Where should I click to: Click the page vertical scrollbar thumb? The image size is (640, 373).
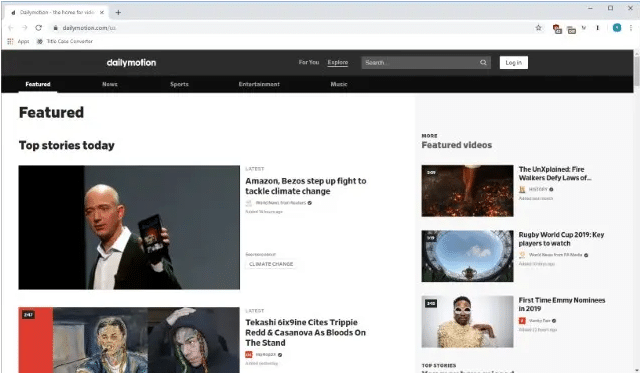point(636,71)
